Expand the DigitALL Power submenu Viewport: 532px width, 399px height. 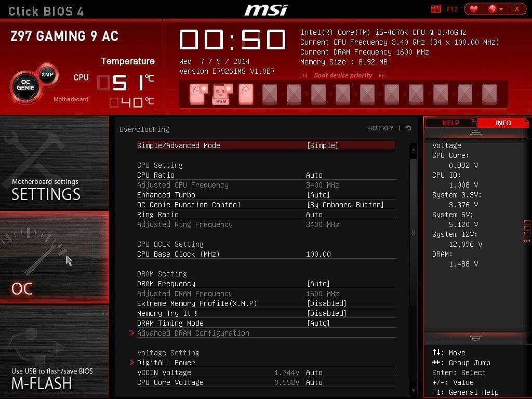(166, 363)
